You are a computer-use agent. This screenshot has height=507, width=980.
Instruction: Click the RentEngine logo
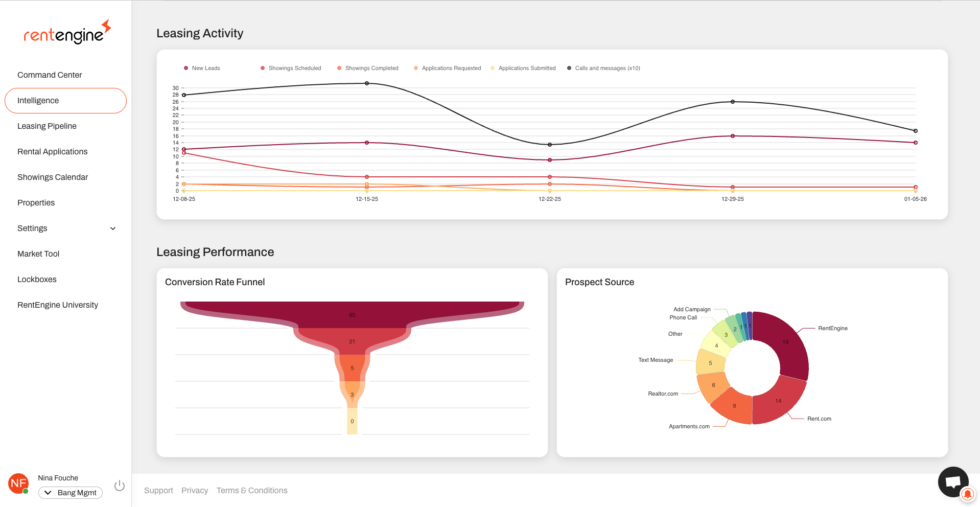67,33
